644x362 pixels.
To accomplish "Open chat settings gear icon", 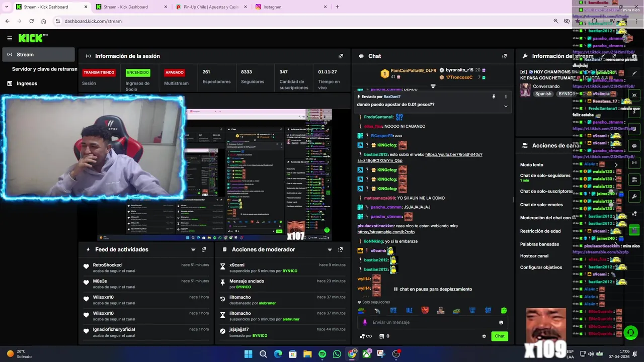I will 484,336.
